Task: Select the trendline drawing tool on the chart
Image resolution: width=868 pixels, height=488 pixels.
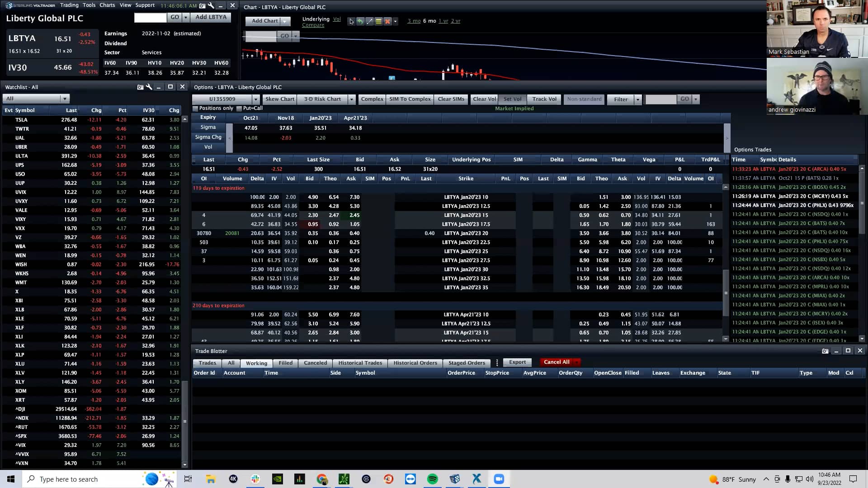Action: pyautogui.click(x=369, y=21)
